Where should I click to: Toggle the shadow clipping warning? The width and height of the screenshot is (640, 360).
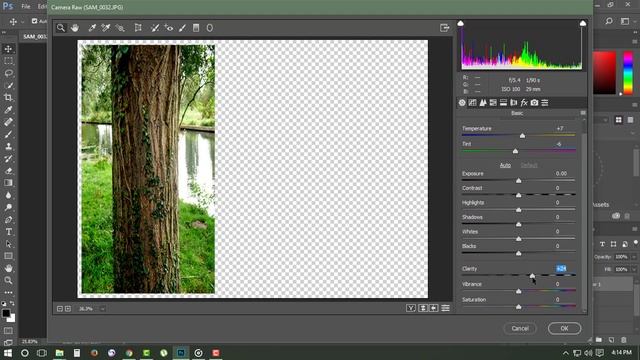pyautogui.click(x=460, y=23)
